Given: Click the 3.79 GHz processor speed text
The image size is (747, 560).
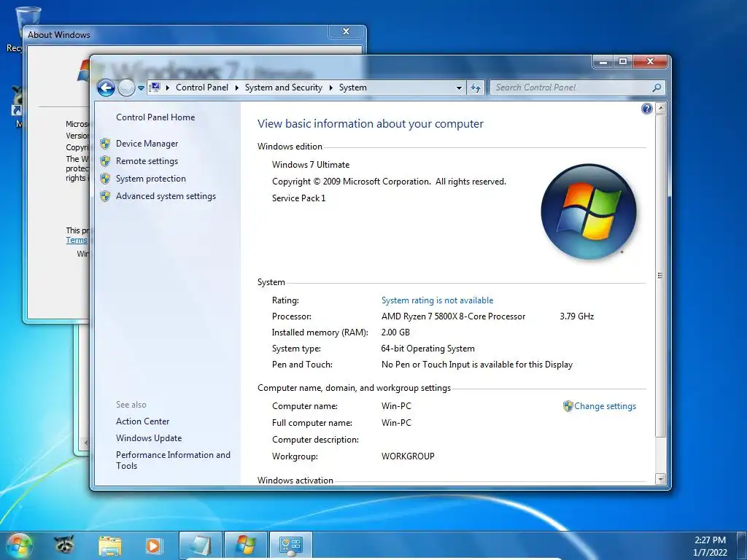Looking at the screenshot, I should [577, 316].
